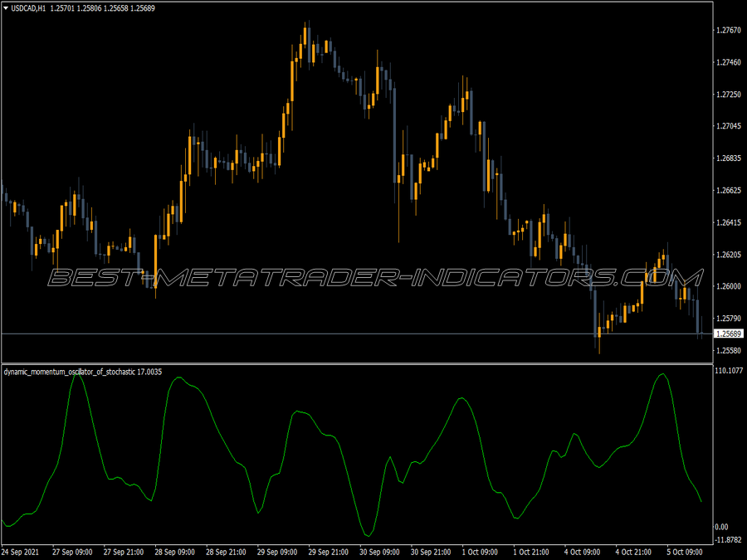
Task: Click the 1.26415 price scale label
Action: (x=729, y=222)
